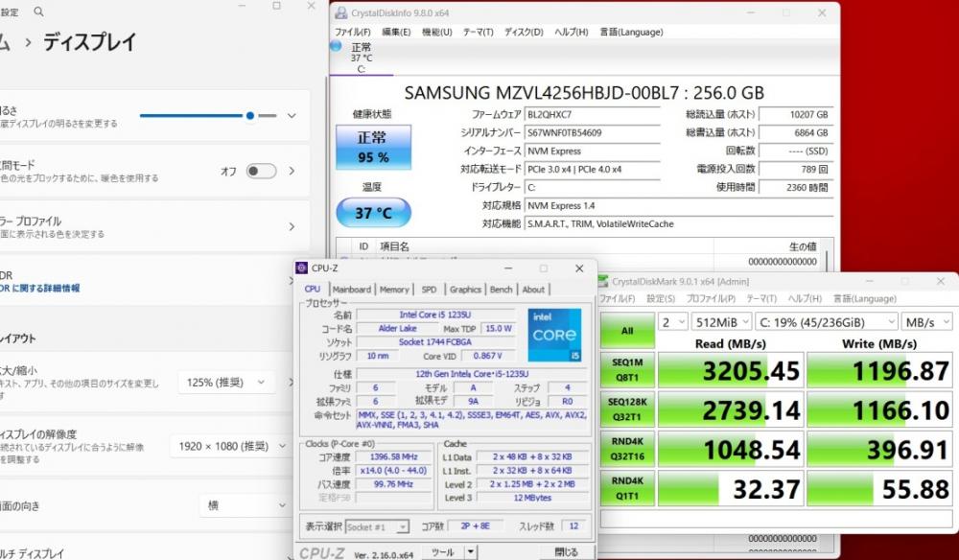Switch to the Memory tab in CPU-Z

394,290
